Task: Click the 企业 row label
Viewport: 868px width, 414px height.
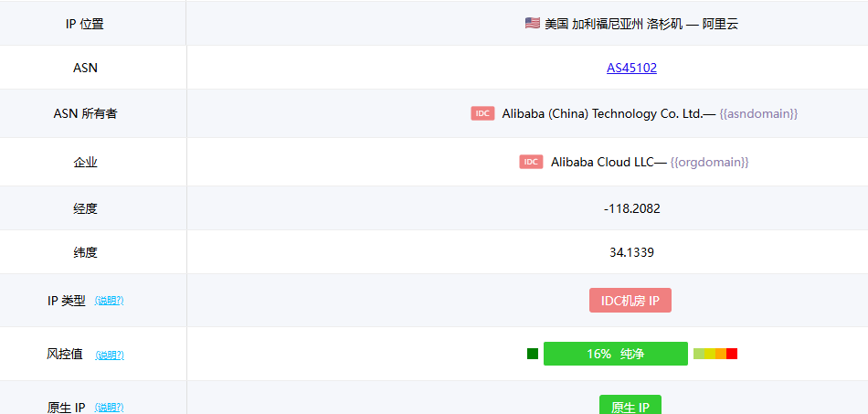Action: tap(85, 162)
